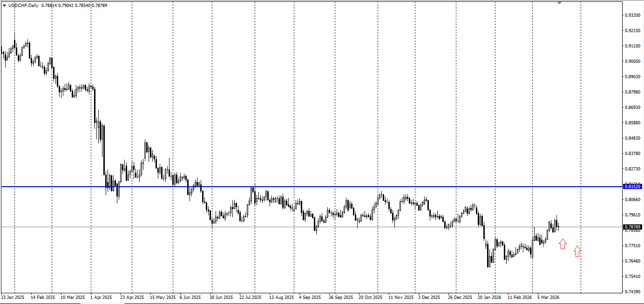Click the most recent candle on the chart
Viewport: 644px width, 304px height.
[558, 226]
